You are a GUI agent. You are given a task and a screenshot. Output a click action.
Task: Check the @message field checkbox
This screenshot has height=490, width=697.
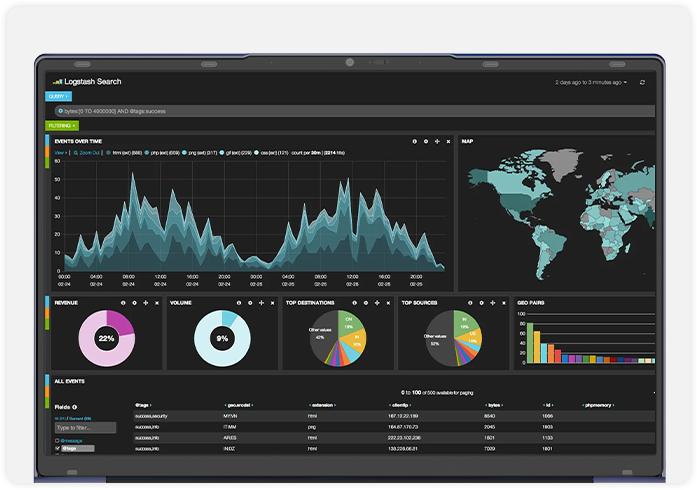point(57,440)
